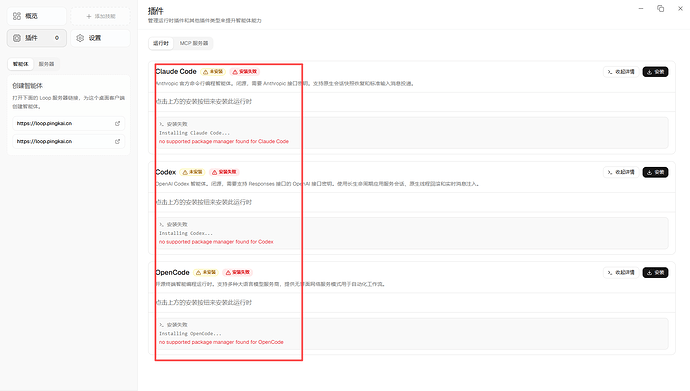Click the status dot on the 插件 sidebar item
690x391 pixels.
[x=57, y=38]
